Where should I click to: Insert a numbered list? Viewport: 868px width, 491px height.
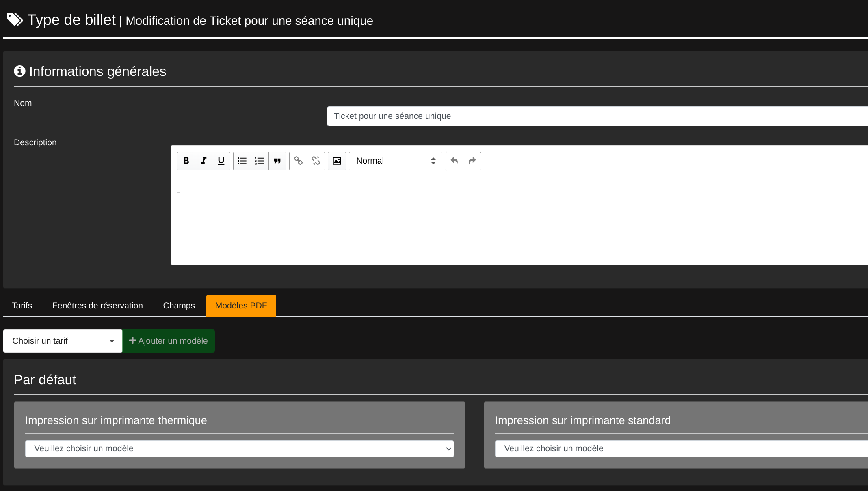[260, 161]
